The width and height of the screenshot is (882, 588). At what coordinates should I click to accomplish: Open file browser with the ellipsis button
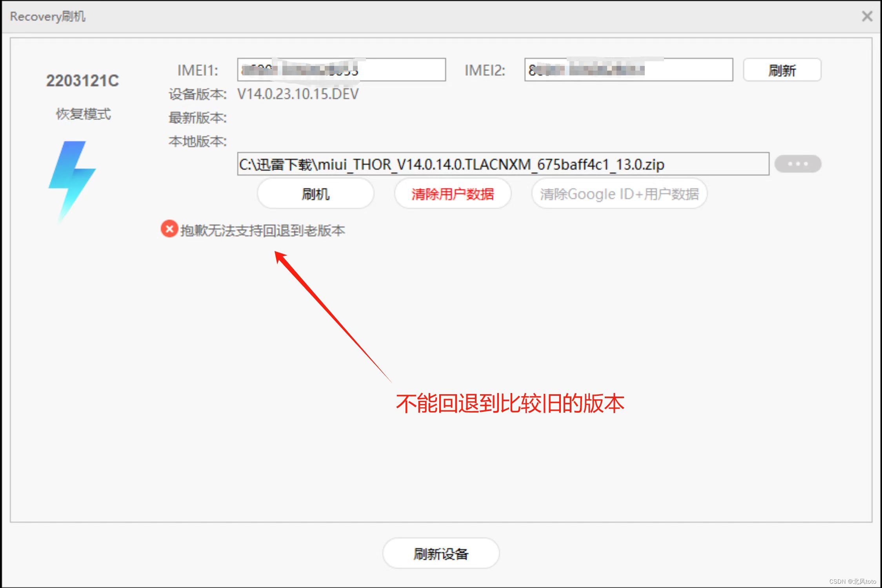pyautogui.click(x=798, y=164)
